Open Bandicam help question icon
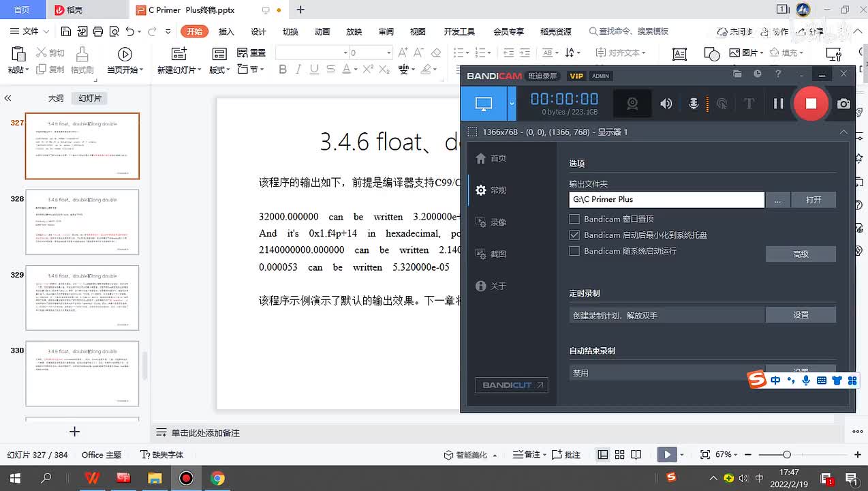 pos(778,74)
